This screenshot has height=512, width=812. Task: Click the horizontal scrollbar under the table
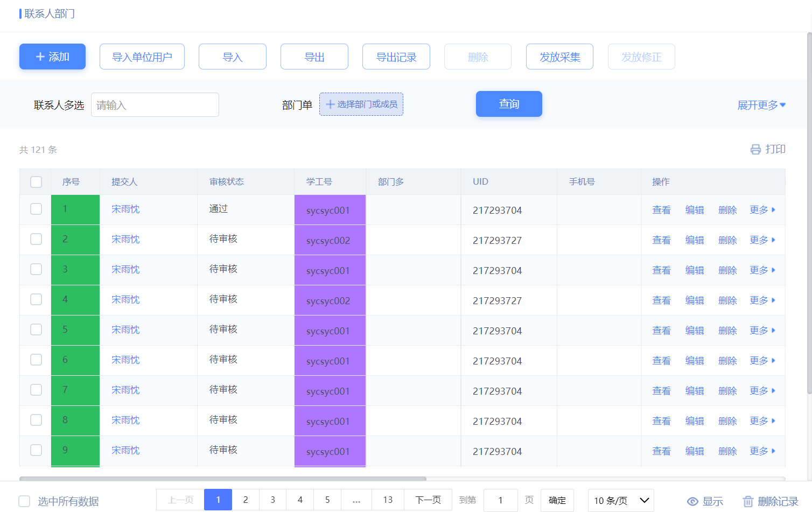tap(223, 478)
